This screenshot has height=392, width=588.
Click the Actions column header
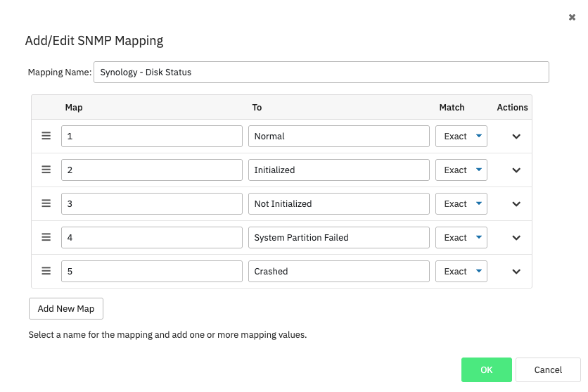tap(512, 108)
